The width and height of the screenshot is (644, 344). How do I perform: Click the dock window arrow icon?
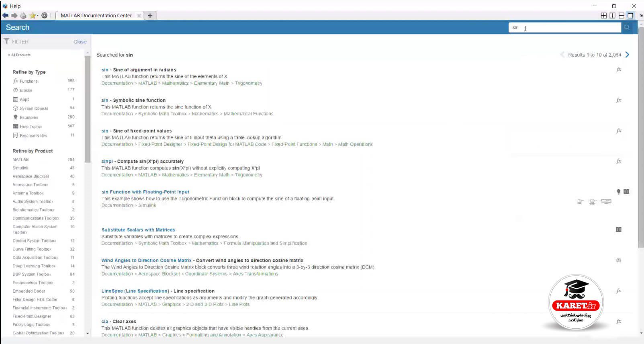click(641, 15)
